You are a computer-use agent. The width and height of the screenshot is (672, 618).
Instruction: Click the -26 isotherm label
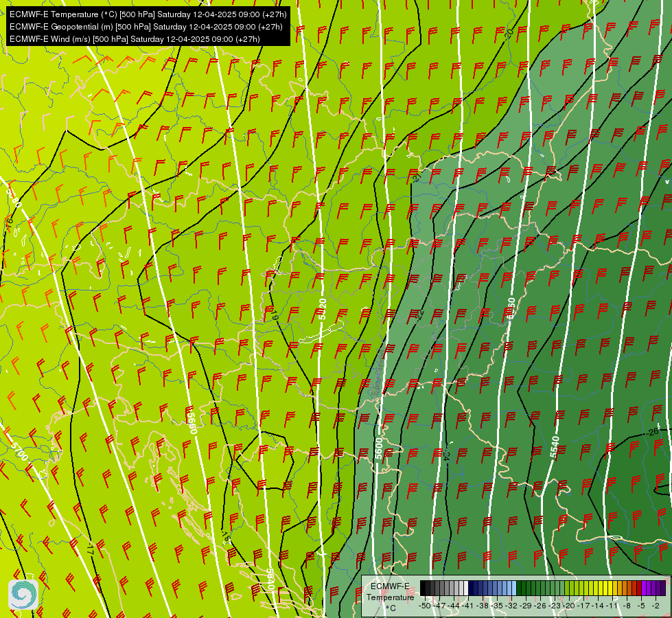click(x=653, y=432)
